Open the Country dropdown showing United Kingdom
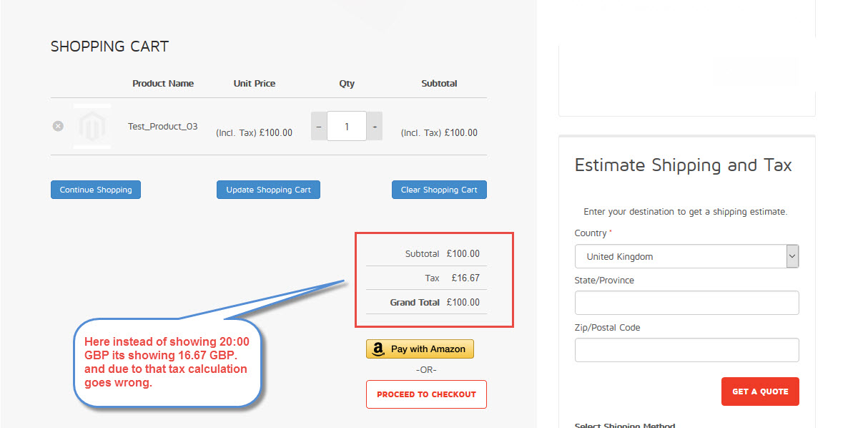The height and width of the screenshot is (428, 868). pyautogui.click(x=686, y=256)
